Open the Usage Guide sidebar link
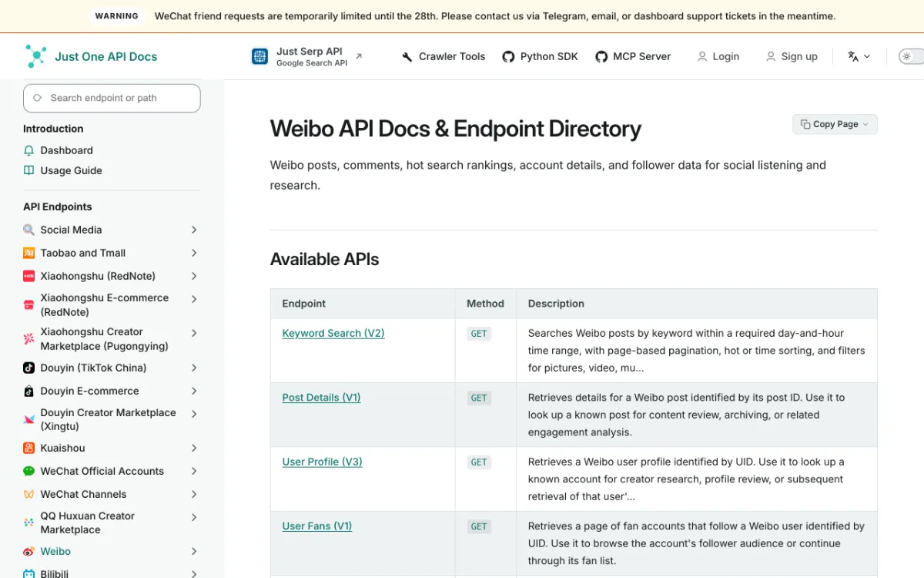Image resolution: width=924 pixels, height=578 pixels. [71, 170]
